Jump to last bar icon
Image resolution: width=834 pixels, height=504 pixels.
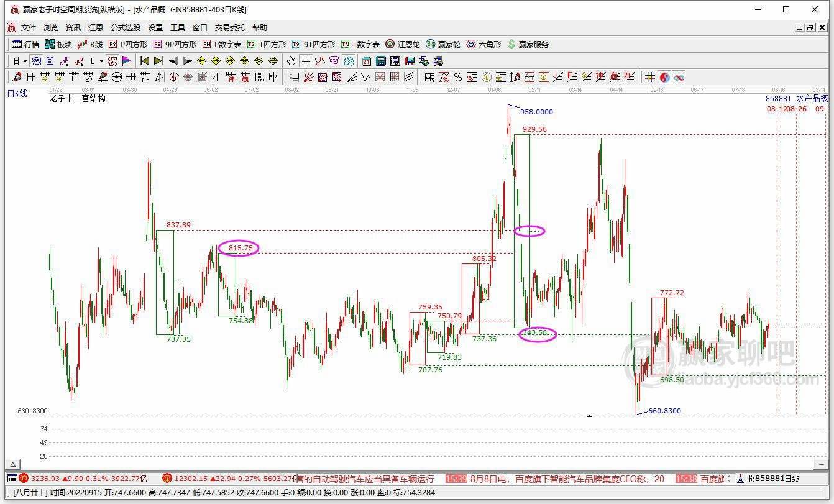[x=158, y=61]
